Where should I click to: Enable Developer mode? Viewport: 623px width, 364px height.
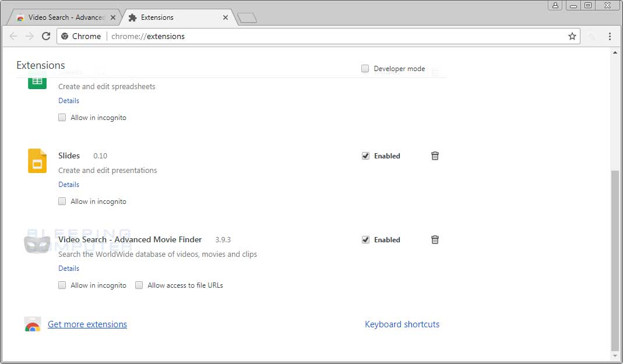[365, 68]
